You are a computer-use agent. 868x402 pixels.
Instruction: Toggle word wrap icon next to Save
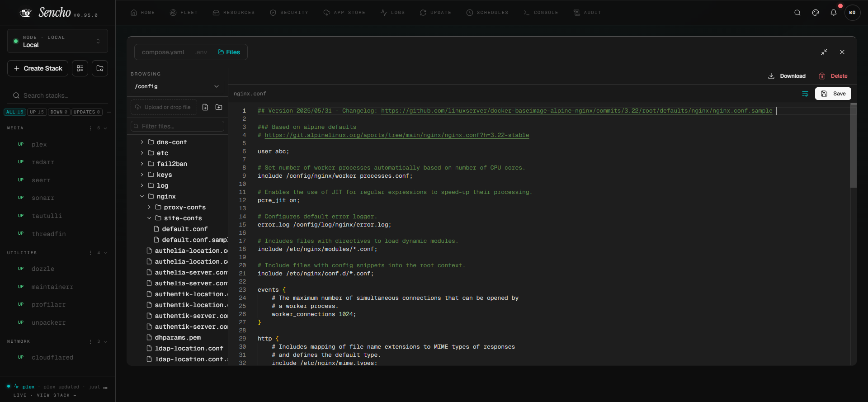[x=805, y=94]
